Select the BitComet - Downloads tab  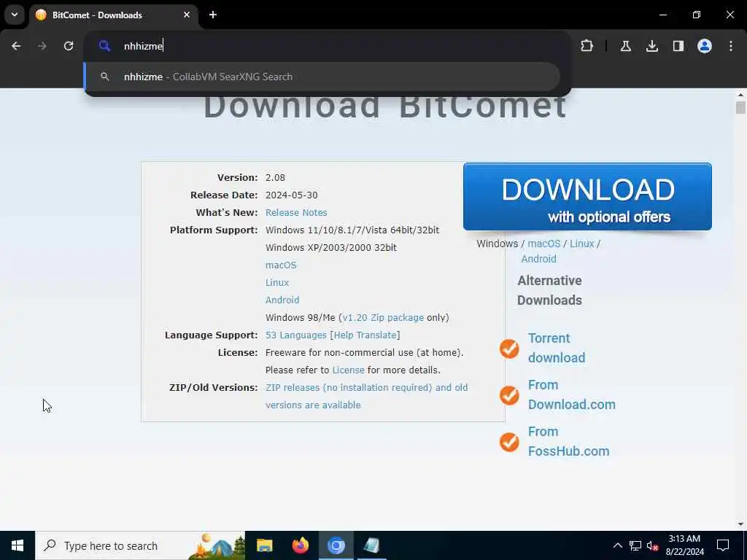tap(113, 15)
